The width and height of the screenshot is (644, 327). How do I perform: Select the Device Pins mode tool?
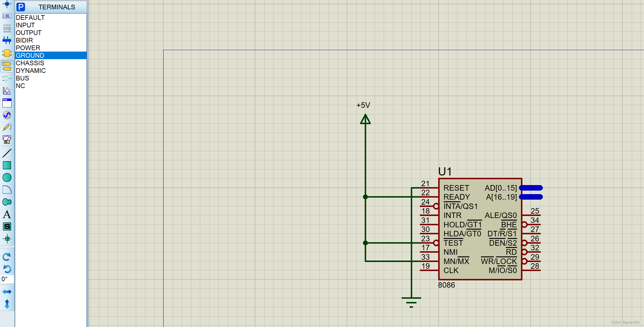click(x=7, y=78)
